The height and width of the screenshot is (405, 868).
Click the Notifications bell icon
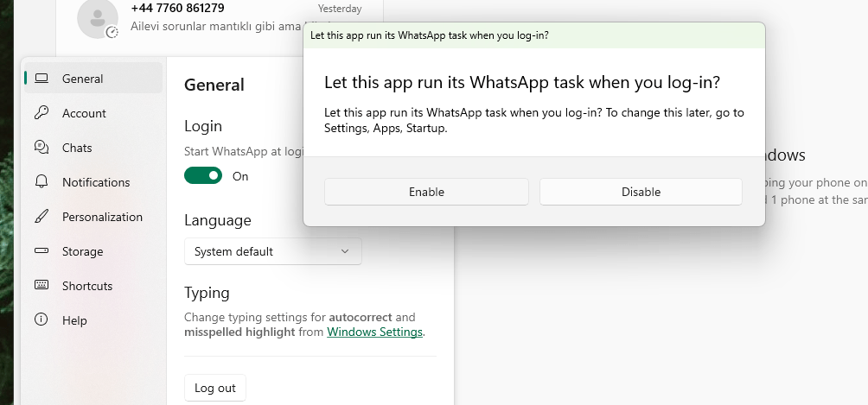point(41,182)
